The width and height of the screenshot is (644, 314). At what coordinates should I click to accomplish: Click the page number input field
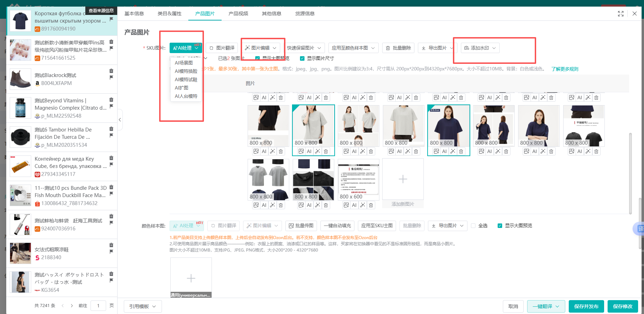click(98, 306)
